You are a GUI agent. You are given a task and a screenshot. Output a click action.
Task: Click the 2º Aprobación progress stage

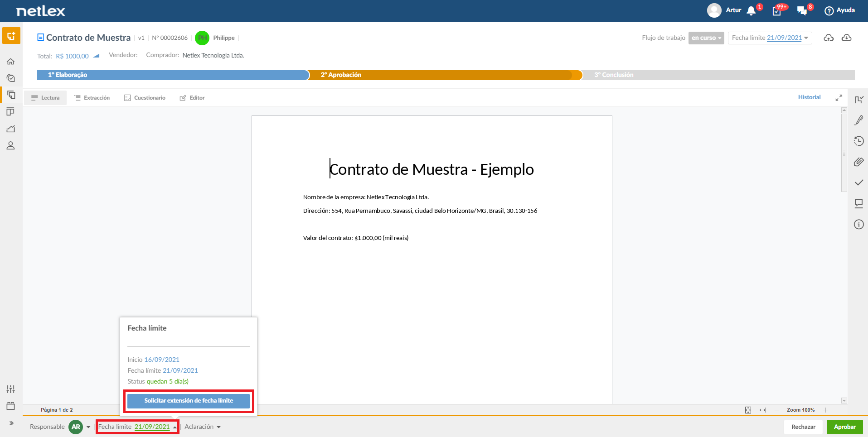click(445, 75)
